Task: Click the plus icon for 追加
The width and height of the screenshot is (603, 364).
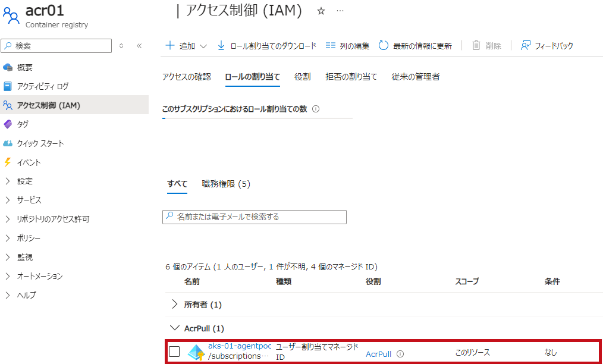Action: (x=169, y=45)
